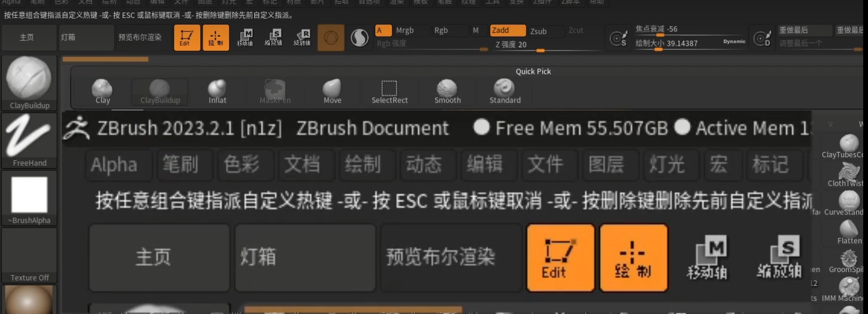The width and height of the screenshot is (868, 314).
Task: Click the brush S icon beside 焦点衰减
Action: tap(619, 38)
